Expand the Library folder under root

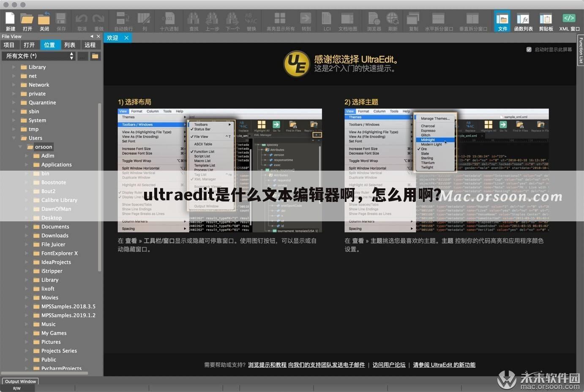click(x=14, y=67)
